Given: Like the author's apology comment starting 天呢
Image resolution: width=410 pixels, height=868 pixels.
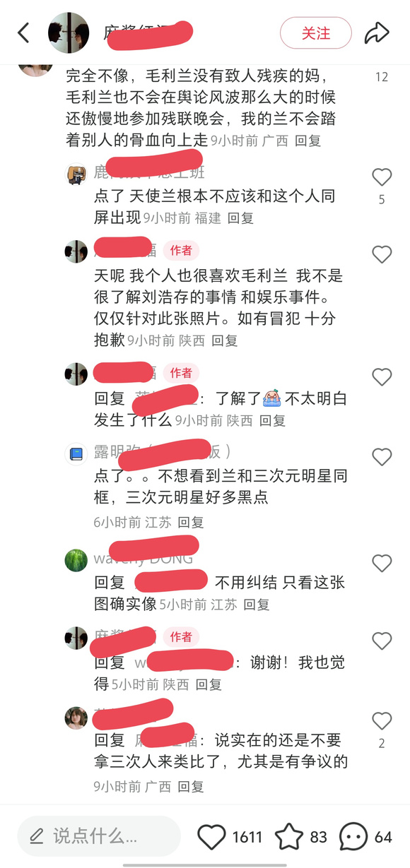Looking at the screenshot, I should coord(382,254).
